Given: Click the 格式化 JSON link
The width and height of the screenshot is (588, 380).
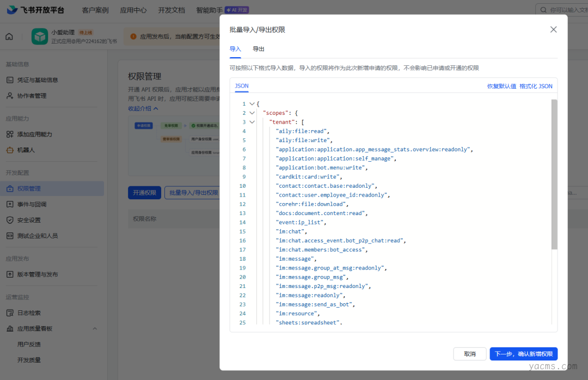Looking at the screenshot, I should (x=536, y=86).
